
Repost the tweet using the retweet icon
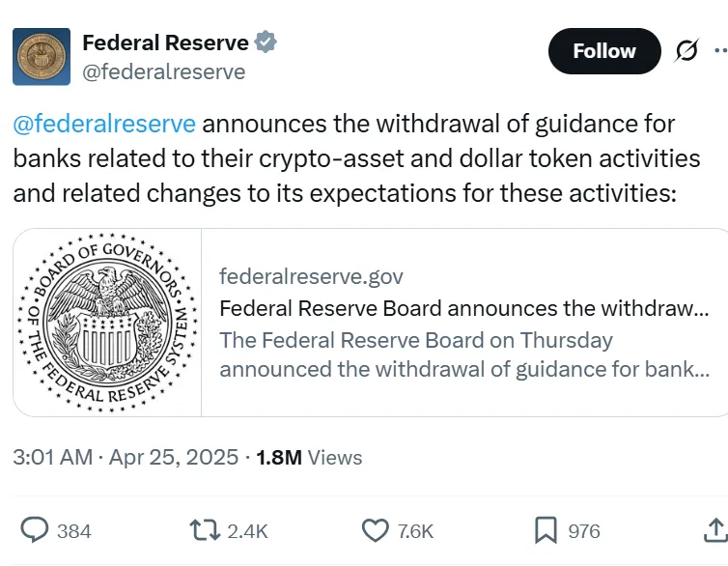coord(204,530)
